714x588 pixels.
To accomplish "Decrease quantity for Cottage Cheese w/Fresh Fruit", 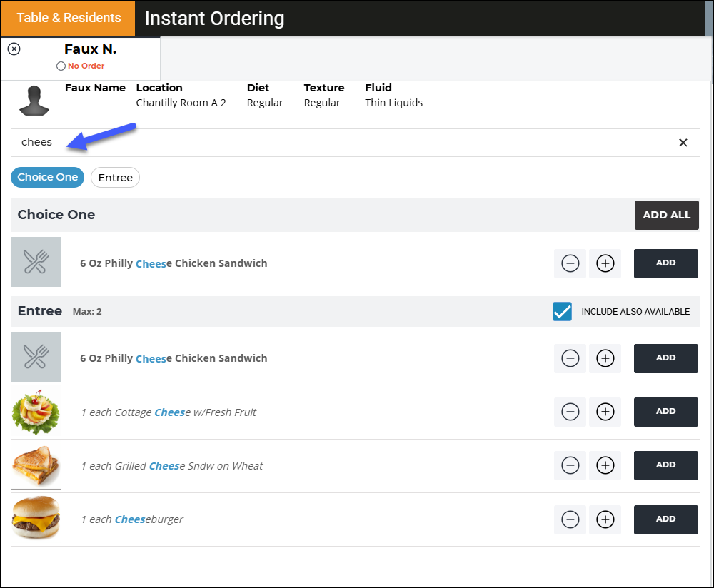I will tap(570, 412).
